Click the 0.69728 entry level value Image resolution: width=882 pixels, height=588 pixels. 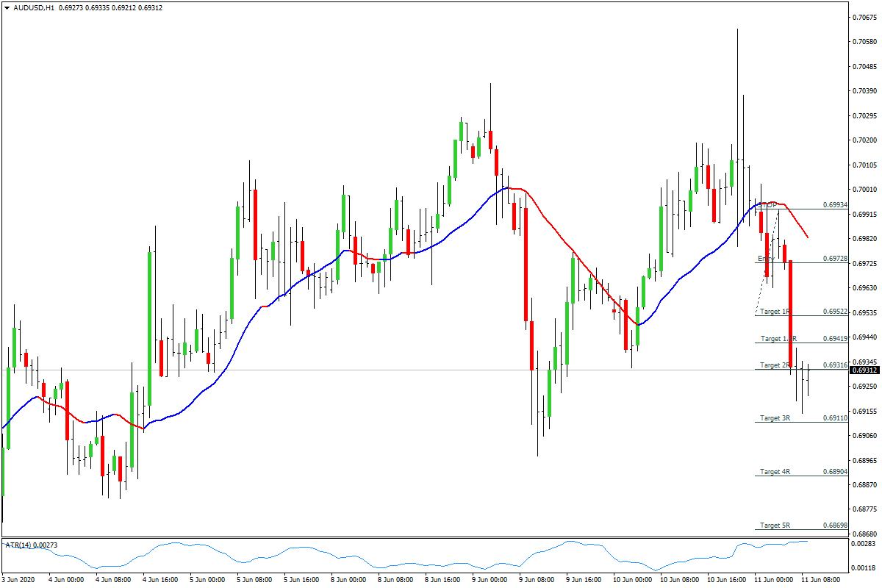(836, 259)
